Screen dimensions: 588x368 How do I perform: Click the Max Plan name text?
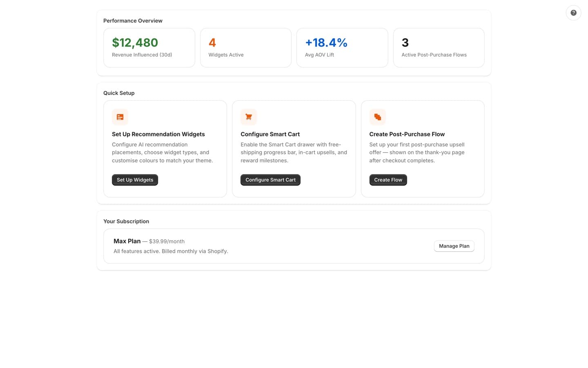tap(127, 241)
